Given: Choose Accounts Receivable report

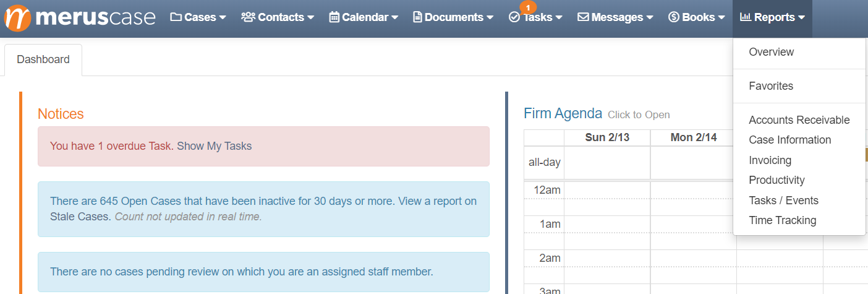Looking at the screenshot, I should click(799, 120).
